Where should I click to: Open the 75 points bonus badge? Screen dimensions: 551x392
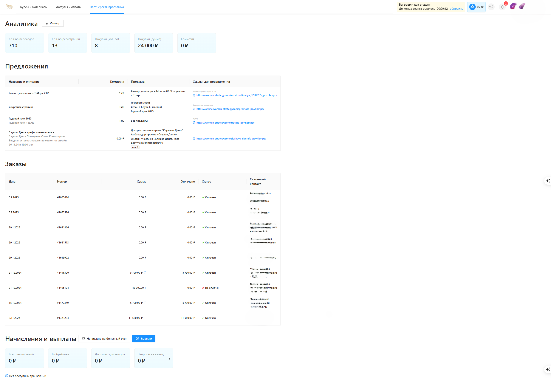pos(476,7)
